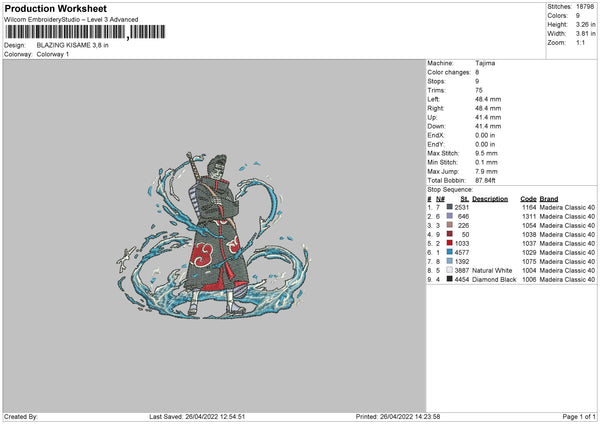Viewport: 600px width, 424px height.
Task: Click the Diamond Black color swatch
Action: click(450, 279)
